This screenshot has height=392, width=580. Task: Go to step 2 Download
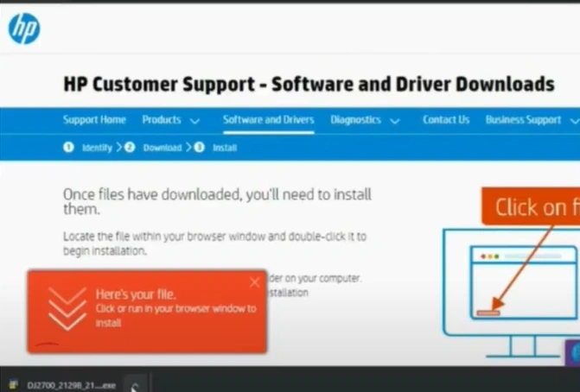[163, 148]
